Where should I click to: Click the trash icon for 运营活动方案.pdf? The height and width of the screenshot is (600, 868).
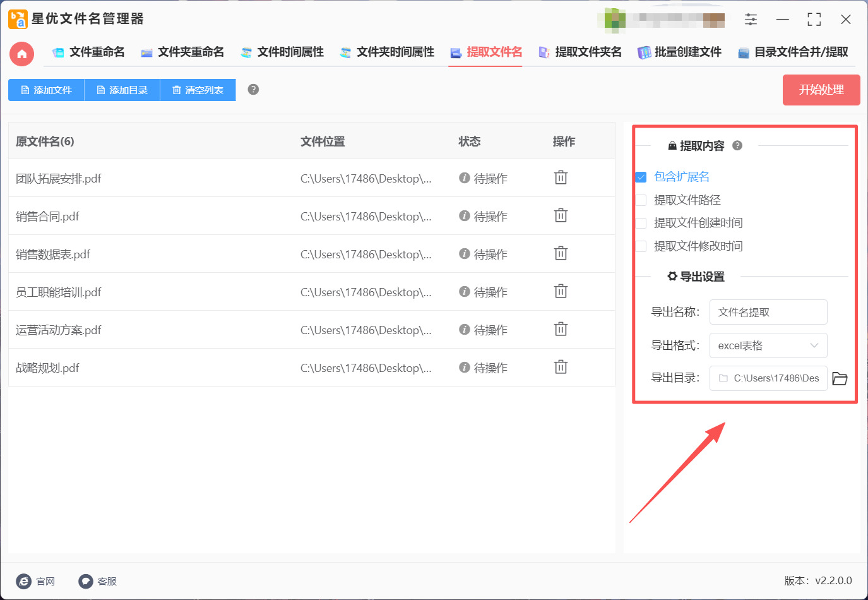[561, 329]
